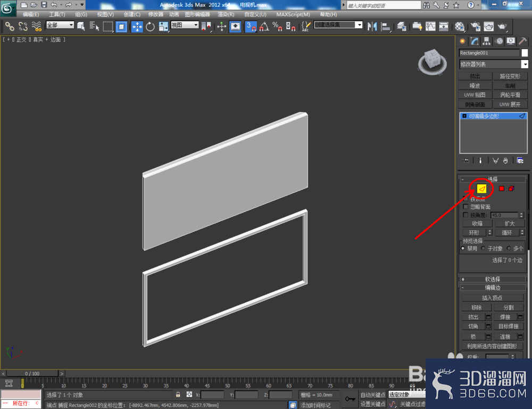Expand the 可编辑多边形 stack entry
Screen dimensions: 532x409
[x=464, y=116]
